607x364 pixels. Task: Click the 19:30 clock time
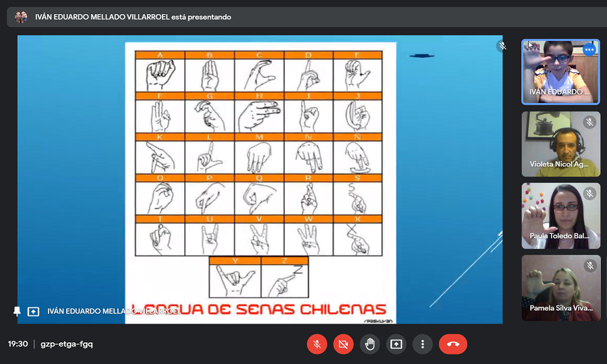tap(18, 344)
